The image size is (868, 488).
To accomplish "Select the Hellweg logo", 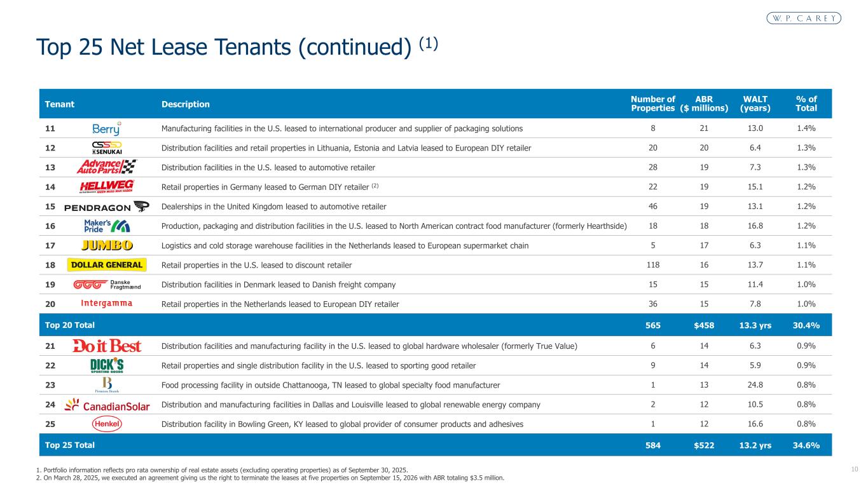I will 106,187.
